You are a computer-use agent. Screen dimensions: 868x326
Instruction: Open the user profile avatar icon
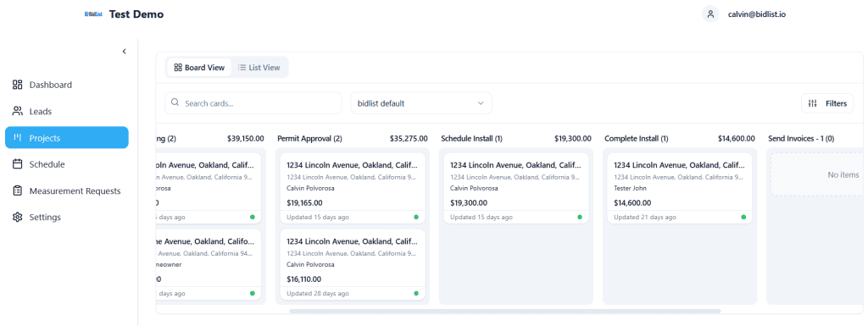710,14
